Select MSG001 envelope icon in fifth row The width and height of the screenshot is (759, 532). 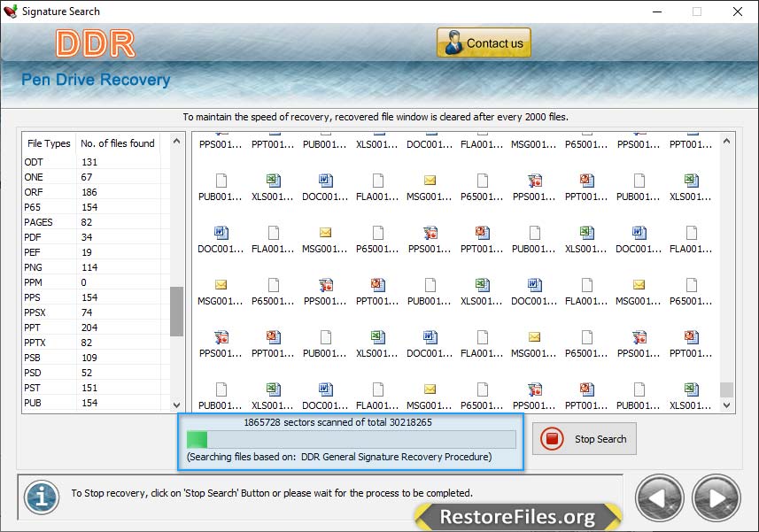point(534,337)
